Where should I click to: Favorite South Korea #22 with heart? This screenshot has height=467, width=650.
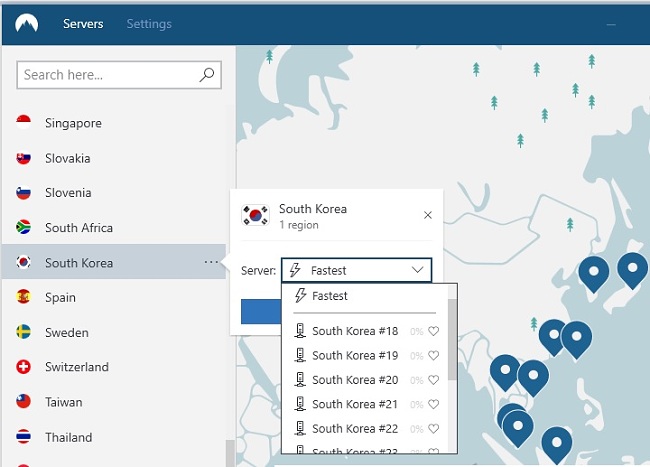434,428
